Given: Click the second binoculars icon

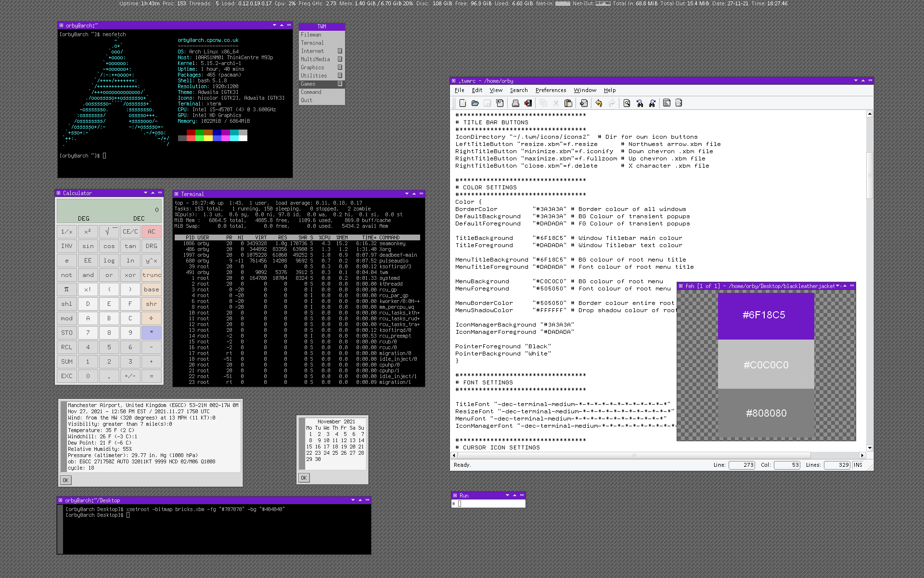Looking at the screenshot, I should click(652, 103).
